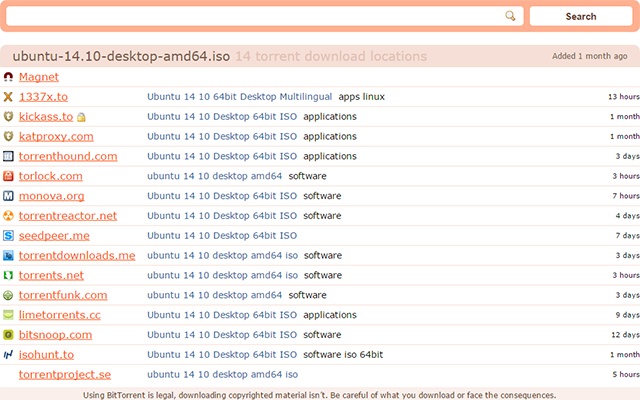Image resolution: width=640 pixels, height=400 pixels.
Task: Open the torrents.net link
Action: (51, 275)
